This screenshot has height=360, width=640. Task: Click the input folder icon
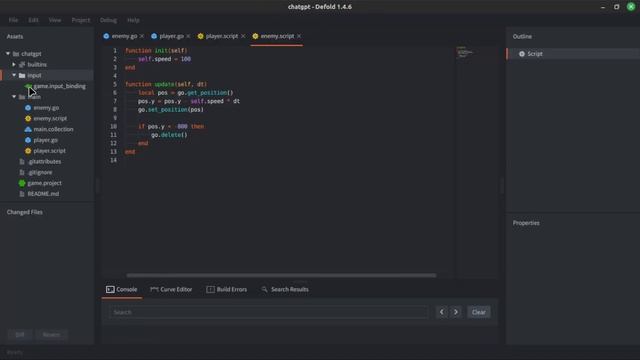tap(22, 75)
